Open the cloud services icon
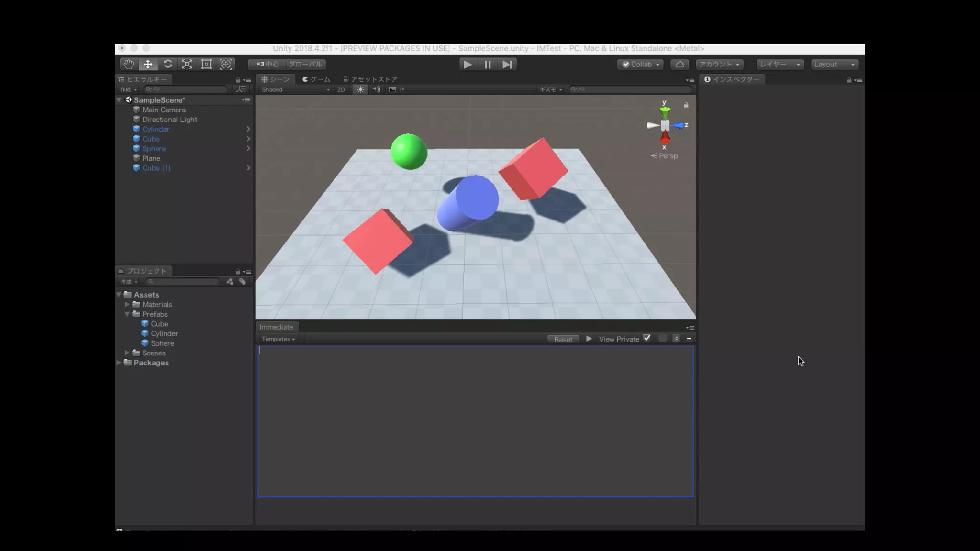The height and width of the screenshot is (551, 980). click(679, 64)
